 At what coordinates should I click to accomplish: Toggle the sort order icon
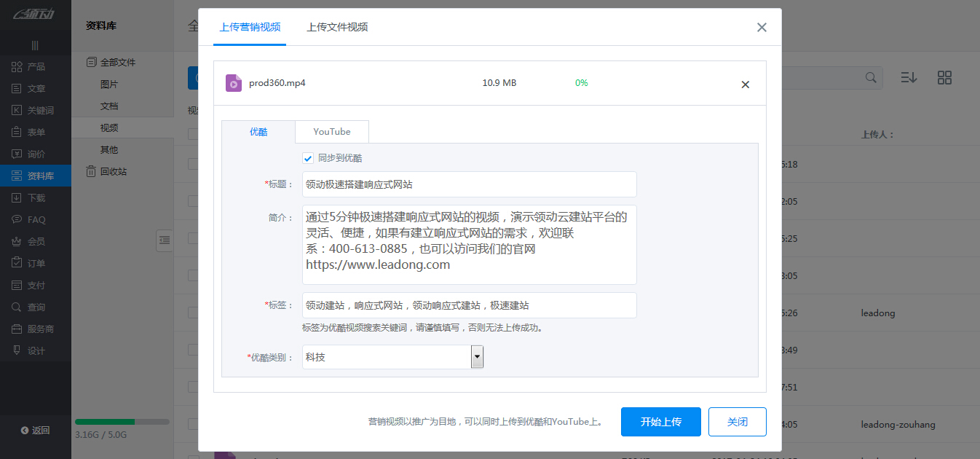click(x=909, y=77)
